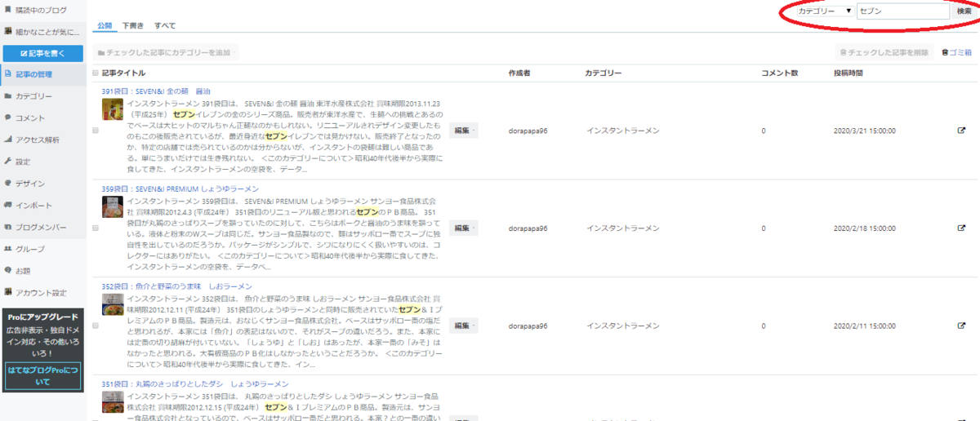Toggle the select-all checkbox beside 記事タイトル
Image resolution: width=980 pixels, height=421 pixels.
coord(96,73)
